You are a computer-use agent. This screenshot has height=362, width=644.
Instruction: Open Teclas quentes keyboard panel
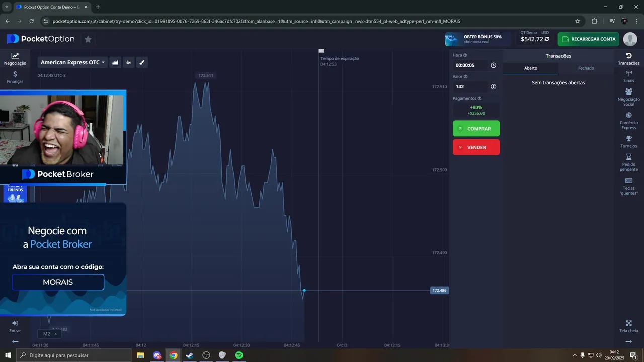(x=628, y=186)
